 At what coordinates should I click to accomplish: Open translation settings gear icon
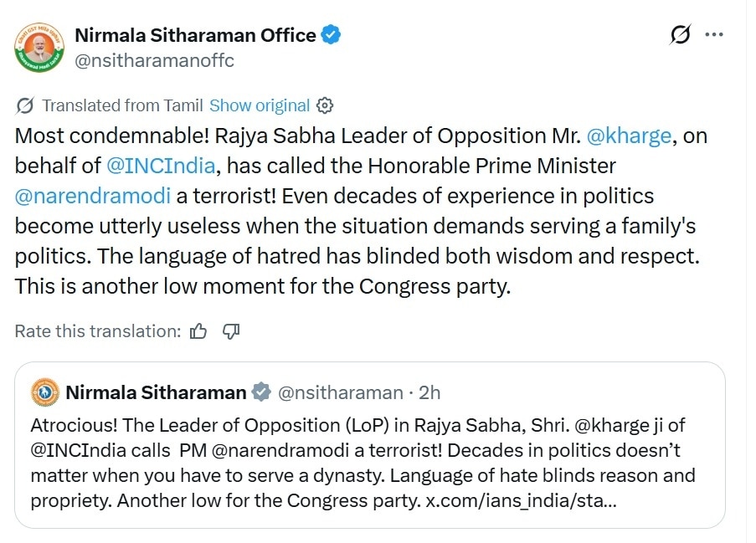(x=326, y=105)
